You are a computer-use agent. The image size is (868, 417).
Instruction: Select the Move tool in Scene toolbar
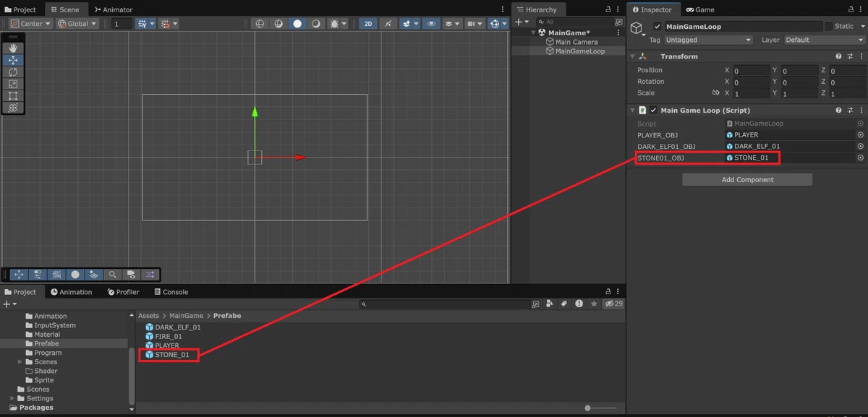pyautogui.click(x=12, y=60)
